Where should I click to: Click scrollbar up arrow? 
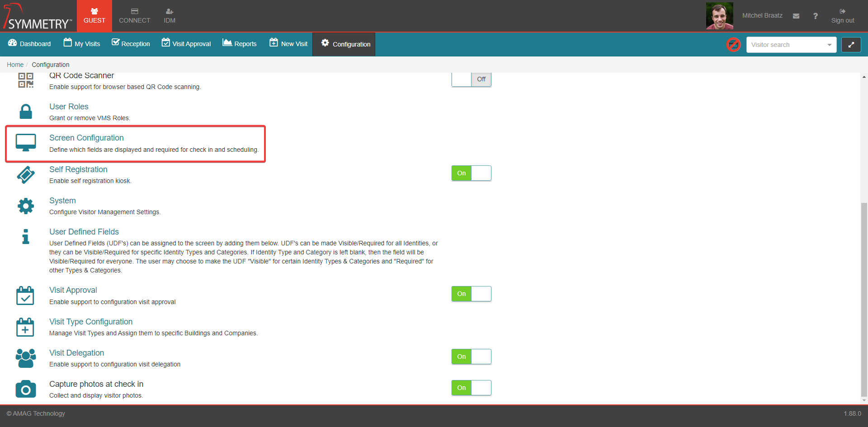point(864,77)
